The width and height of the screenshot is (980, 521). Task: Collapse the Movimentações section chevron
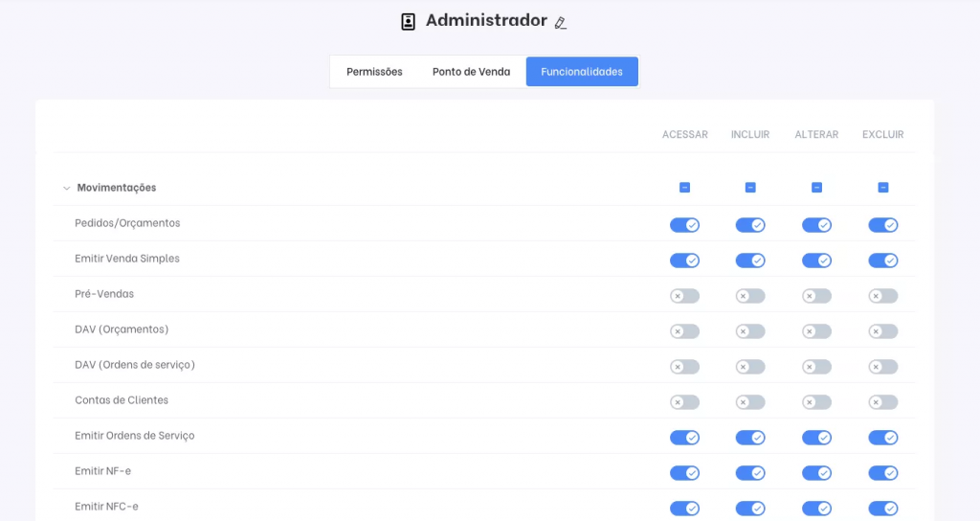point(66,189)
